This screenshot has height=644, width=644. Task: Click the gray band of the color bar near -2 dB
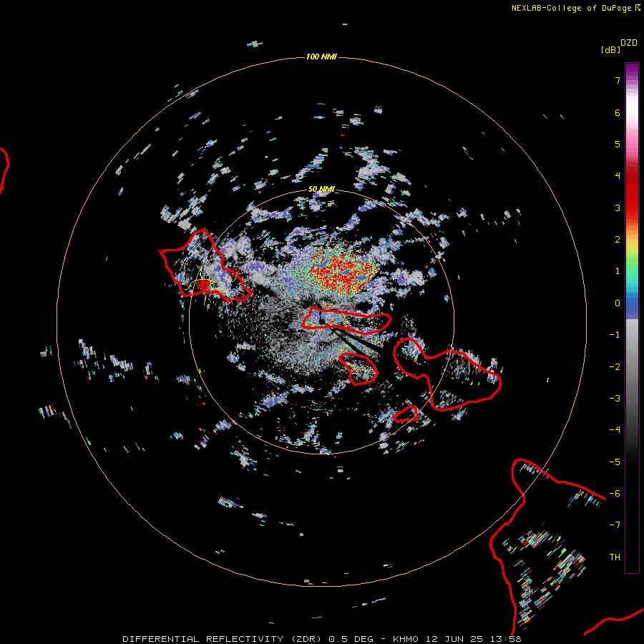[632, 366]
